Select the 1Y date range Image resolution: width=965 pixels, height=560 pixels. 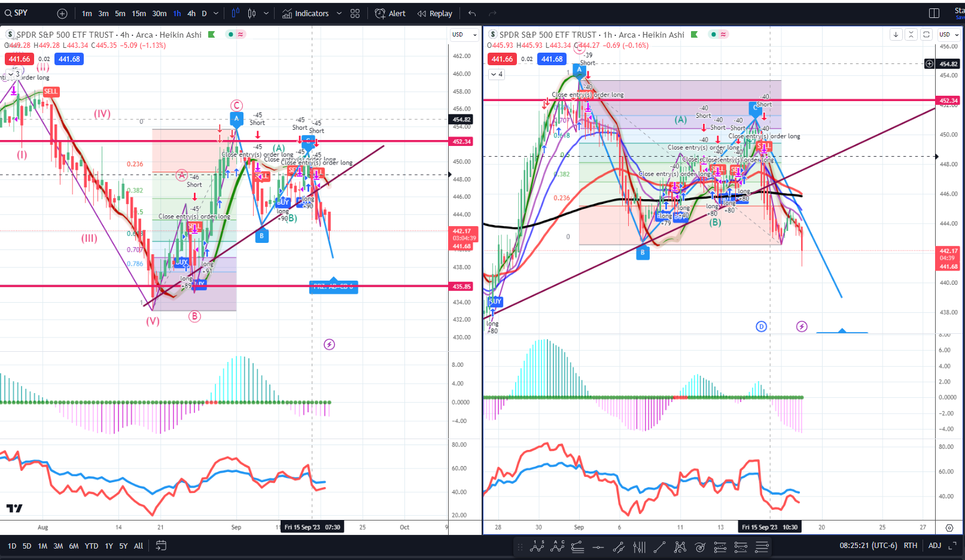pos(109,546)
